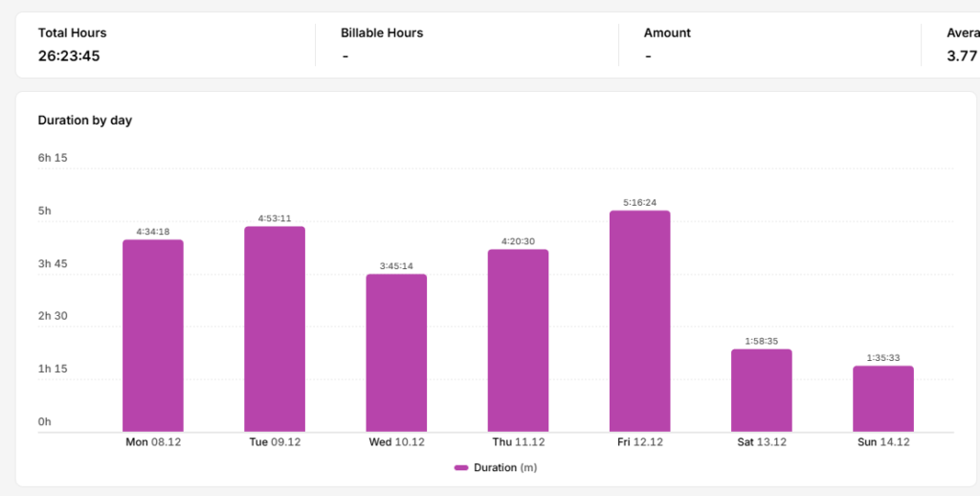Click the Monday 08.12 duration bar
This screenshot has width=980, height=496.
[x=153, y=336]
